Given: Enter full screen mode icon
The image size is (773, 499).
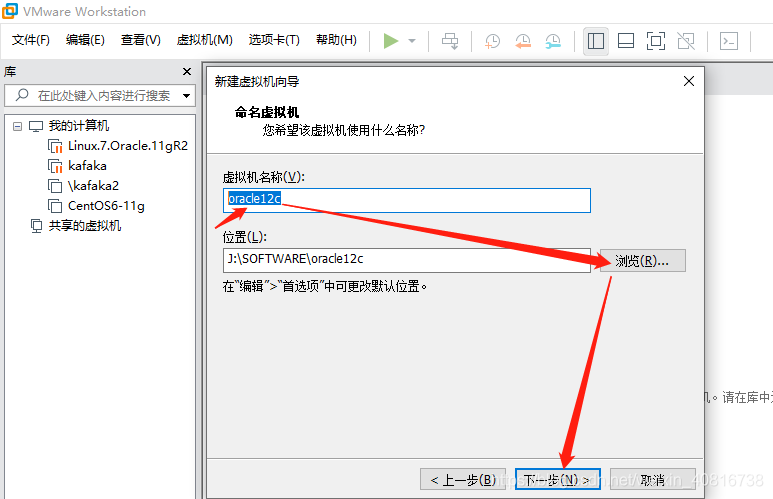Looking at the screenshot, I should point(656,41).
